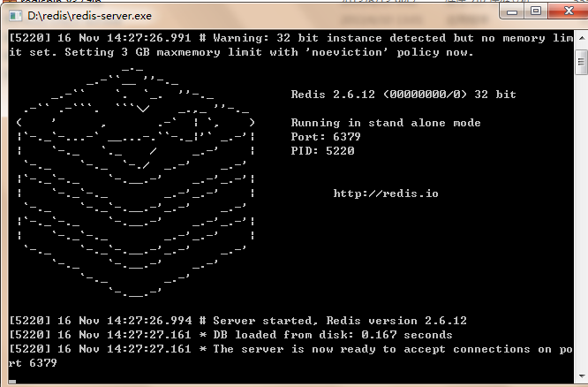Click the 32 bit instance warning line
Screen dimensions: 588x387
coord(291,38)
